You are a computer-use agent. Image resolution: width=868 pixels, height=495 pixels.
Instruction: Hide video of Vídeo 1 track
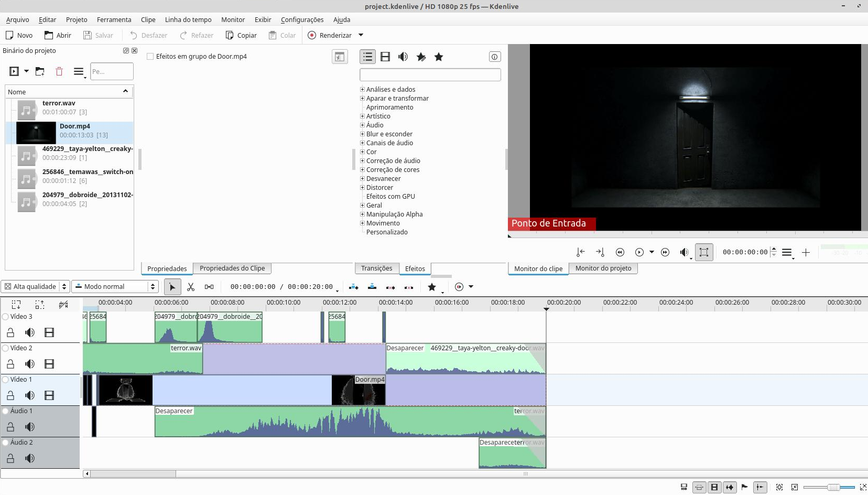coord(49,395)
